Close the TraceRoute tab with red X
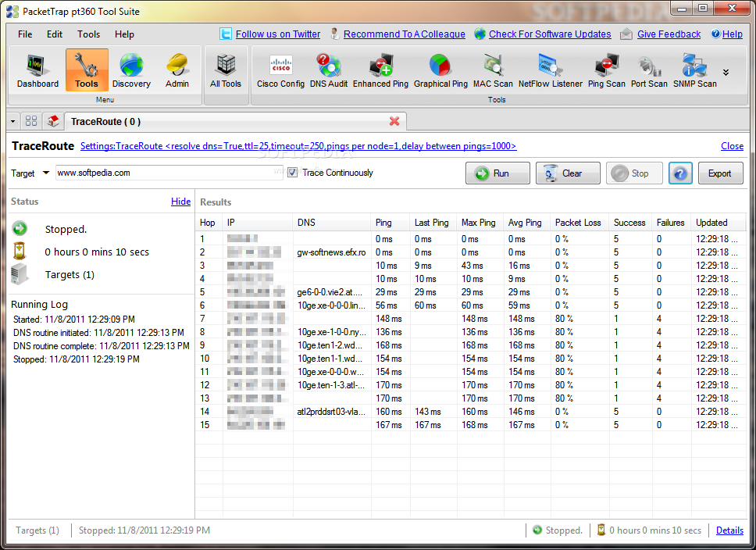The height and width of the screenshot is (550, 756). point(394,121)
